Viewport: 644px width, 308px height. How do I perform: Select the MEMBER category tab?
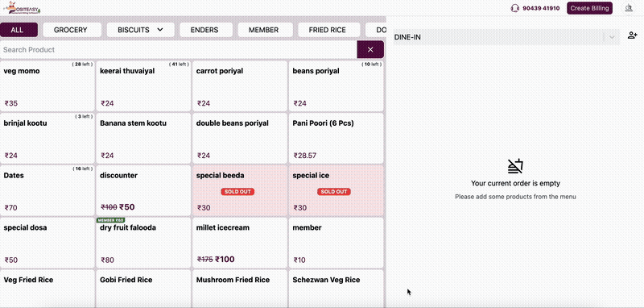265,30
